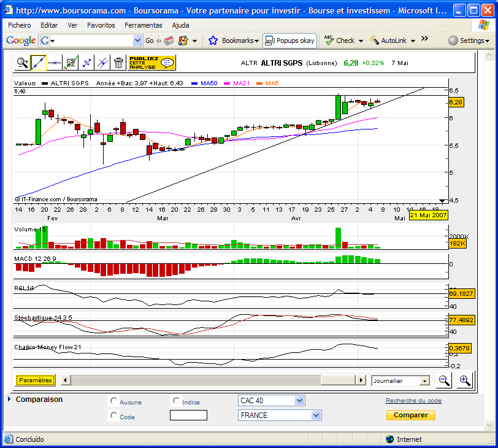The image size is (498, 448).
Task: Click the Publiez cette analyse button
Action: tap(151, 63)
